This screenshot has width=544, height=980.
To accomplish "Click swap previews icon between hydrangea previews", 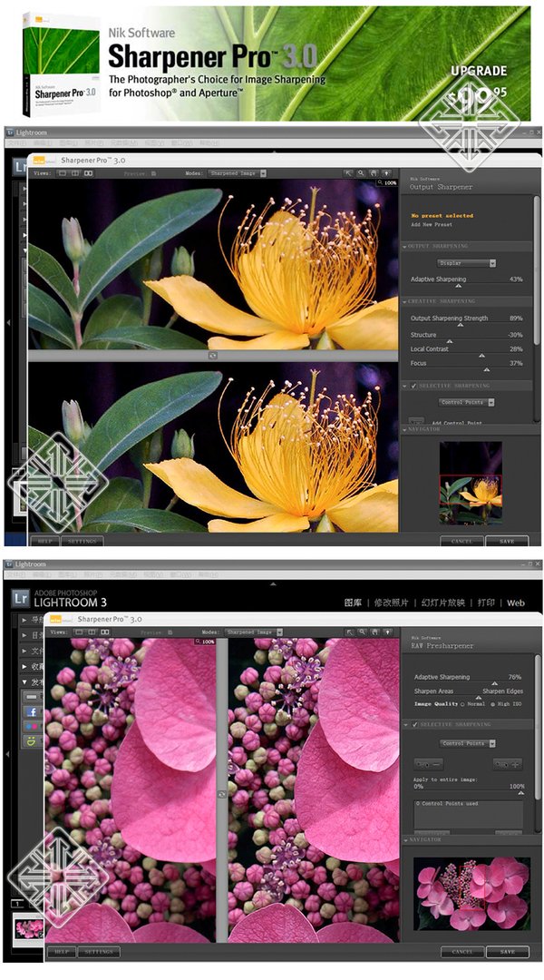I will [222, 794].
